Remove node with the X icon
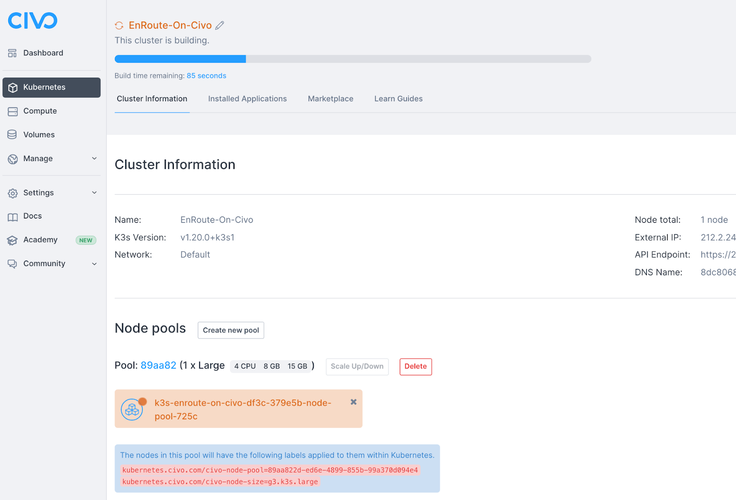Viewport: 736px width, 500px height. click(x=353, y=402)
